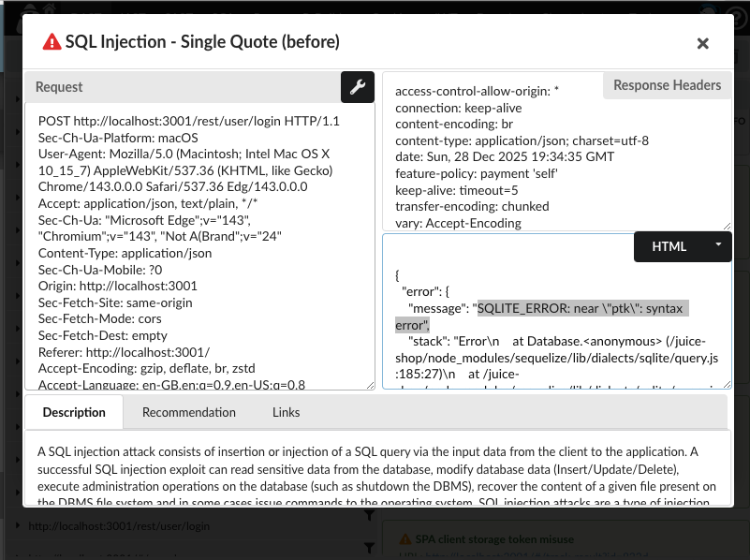The height and width of the screenshot is (560, 750).
Task: Collapse the HTML view selector
Action: point(718,245)
